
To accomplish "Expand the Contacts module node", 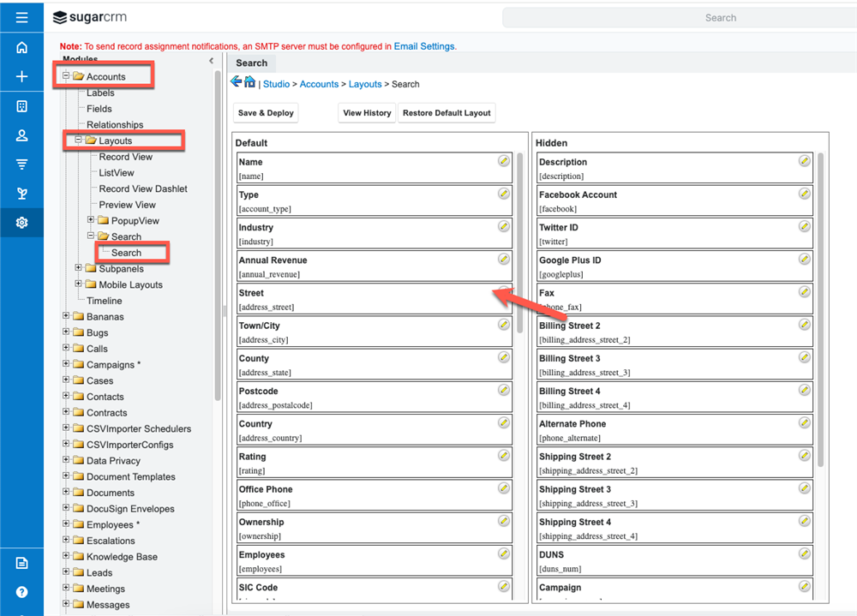I will tap(66, 397).
